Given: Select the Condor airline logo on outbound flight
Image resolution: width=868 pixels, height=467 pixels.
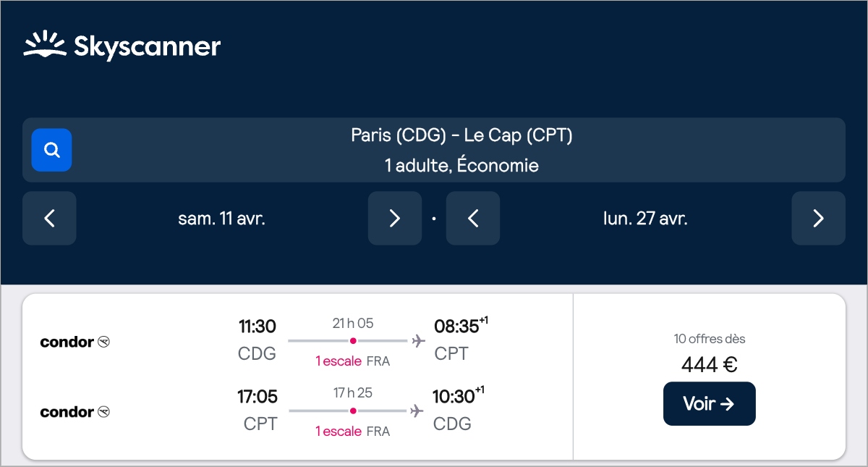Looking at the screenshot, I should [75, 341].
